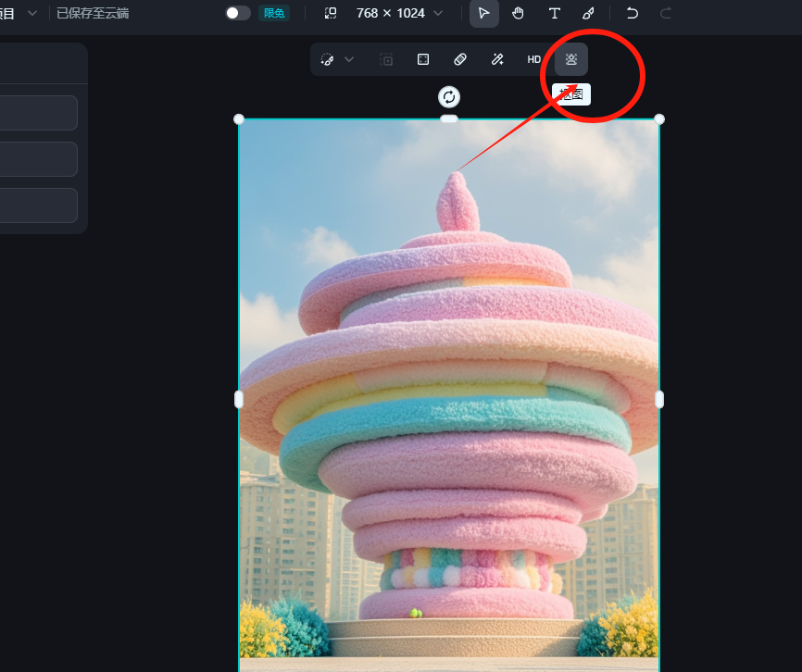Pick the brush drawing tool
Screen dimensions: 802x672
click(x=588, y=13)
